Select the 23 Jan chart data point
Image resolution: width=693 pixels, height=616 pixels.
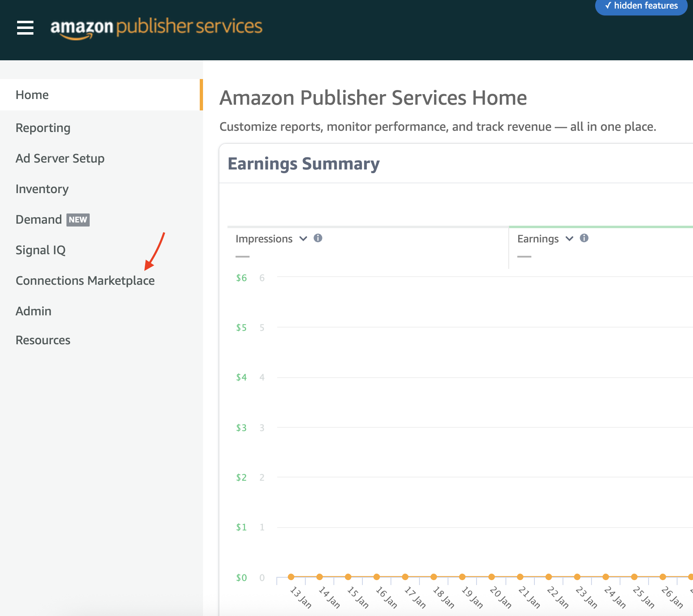click(x=577, y=577)
